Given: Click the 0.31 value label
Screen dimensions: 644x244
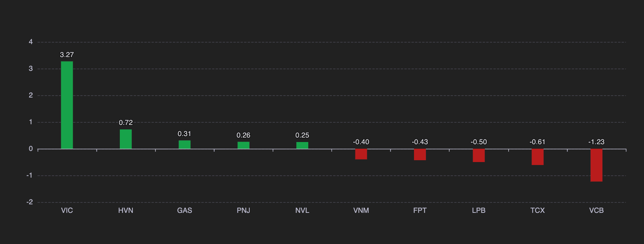Looking at the screenshot, I should [x=184, y=134].
